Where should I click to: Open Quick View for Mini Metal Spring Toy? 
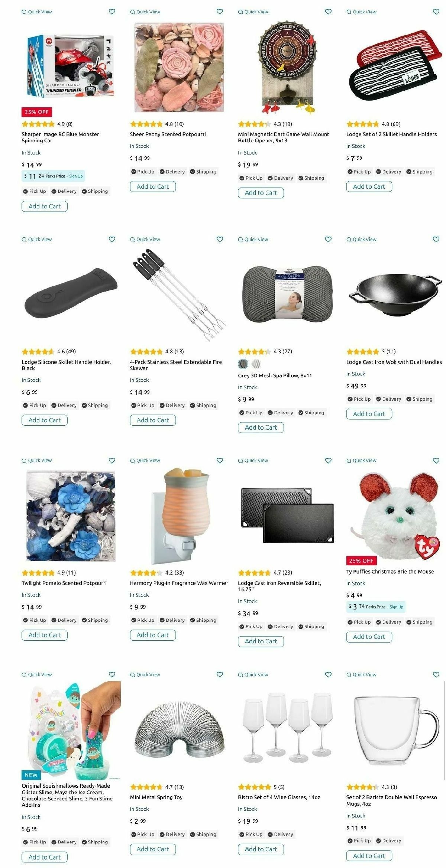point(145,674)
